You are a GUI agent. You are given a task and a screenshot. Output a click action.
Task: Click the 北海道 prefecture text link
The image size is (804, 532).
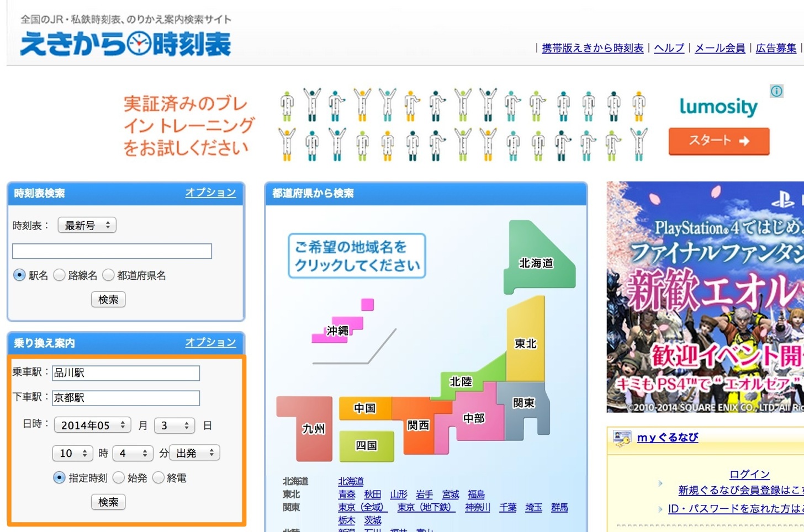point(351,481)
